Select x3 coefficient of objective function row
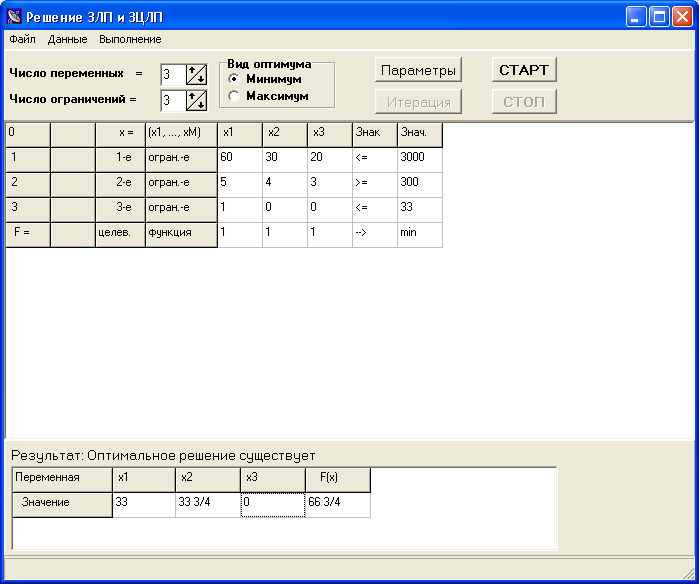Image resolution: width=699 pixels, height=584 pixels. [x=330, y=234]
